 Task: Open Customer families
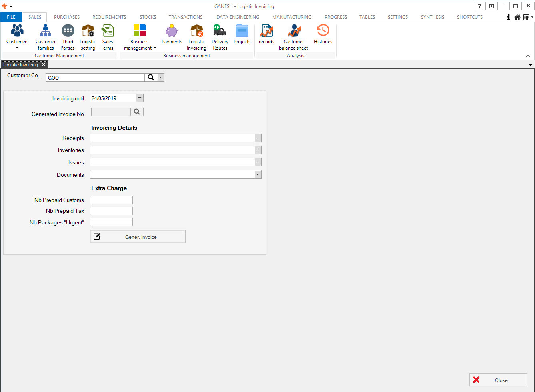(x=46, y=31)
